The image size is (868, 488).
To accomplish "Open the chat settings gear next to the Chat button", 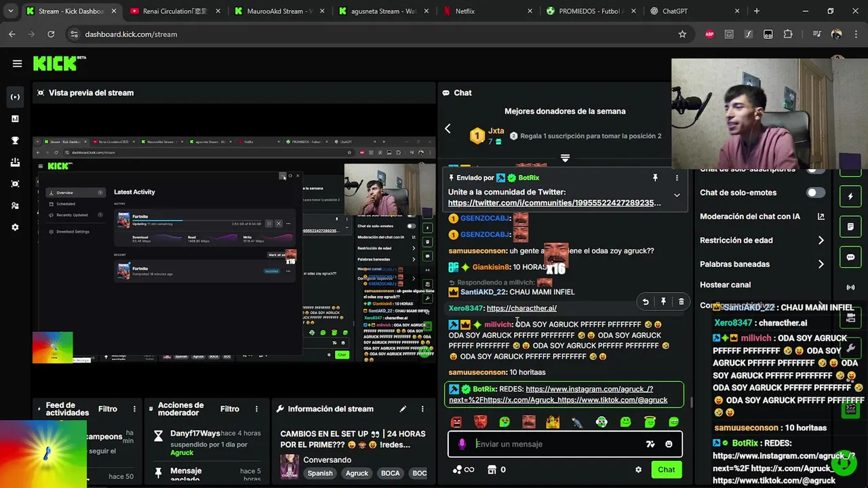I will 638,470.
